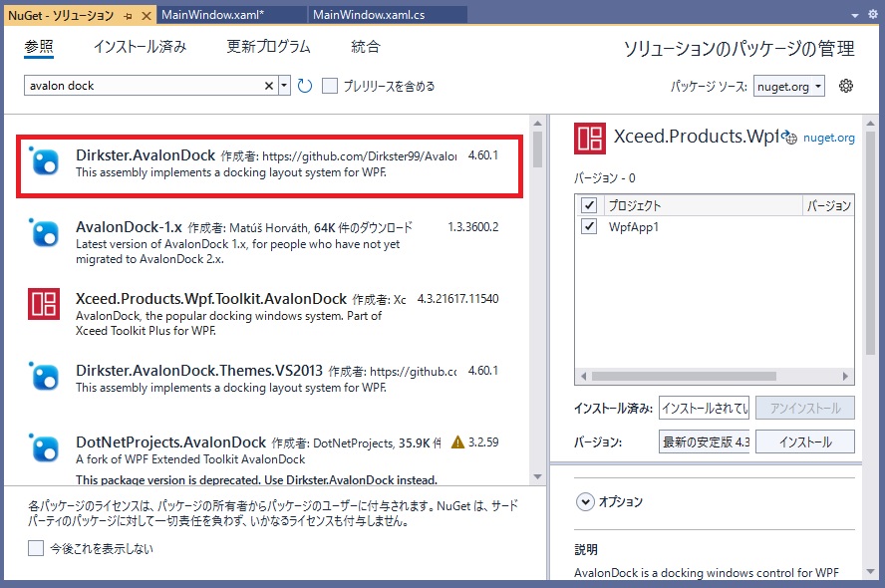Click version 1.3.3600.2 of AvalonDock-1.x
The height and width of the screenshot is (588, 885).
(x=473, y=227)
